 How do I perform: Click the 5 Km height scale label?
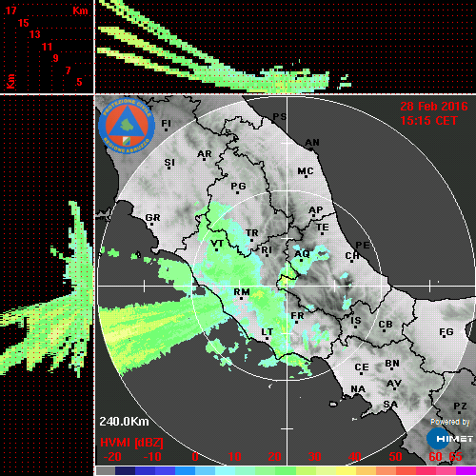click(x=79, y=82)
